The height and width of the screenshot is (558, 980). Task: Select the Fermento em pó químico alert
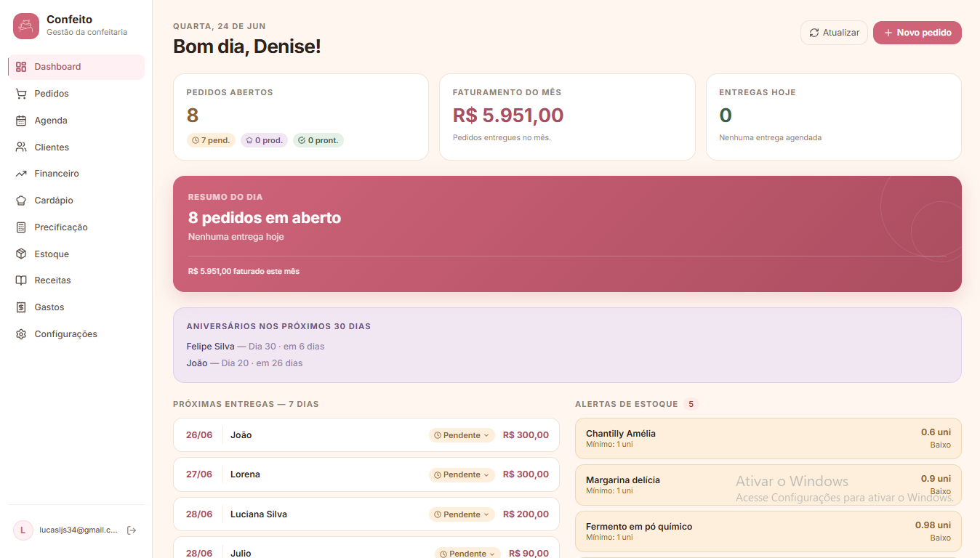click(x=768, y=531)
